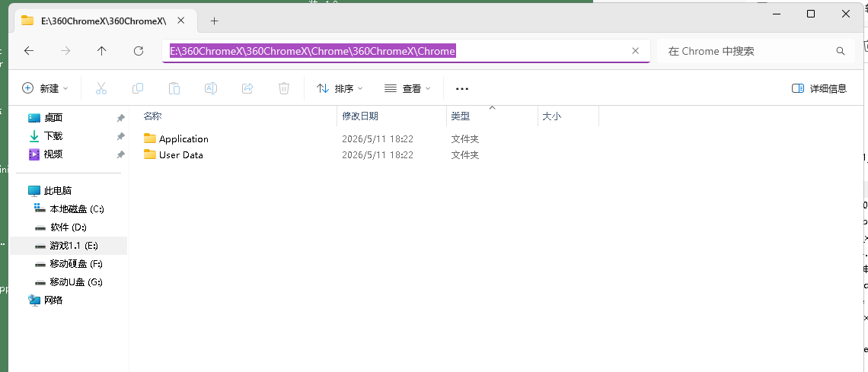The height and width of the screenshot is (372, 868).
Task: Unpin 桌面 using its pin icon
Action: coord(120,118)
